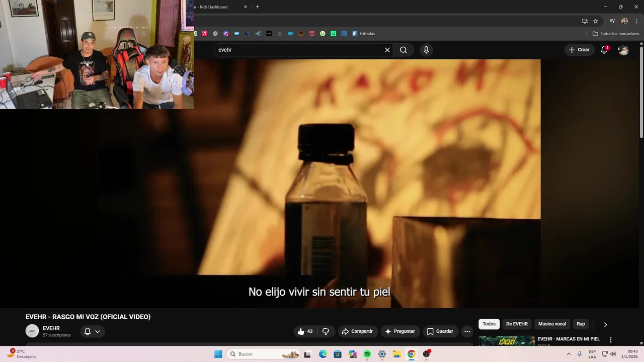Show more filter chips with right arrow
This screenshot has width=644, height=362.
(x=605, y=325)
